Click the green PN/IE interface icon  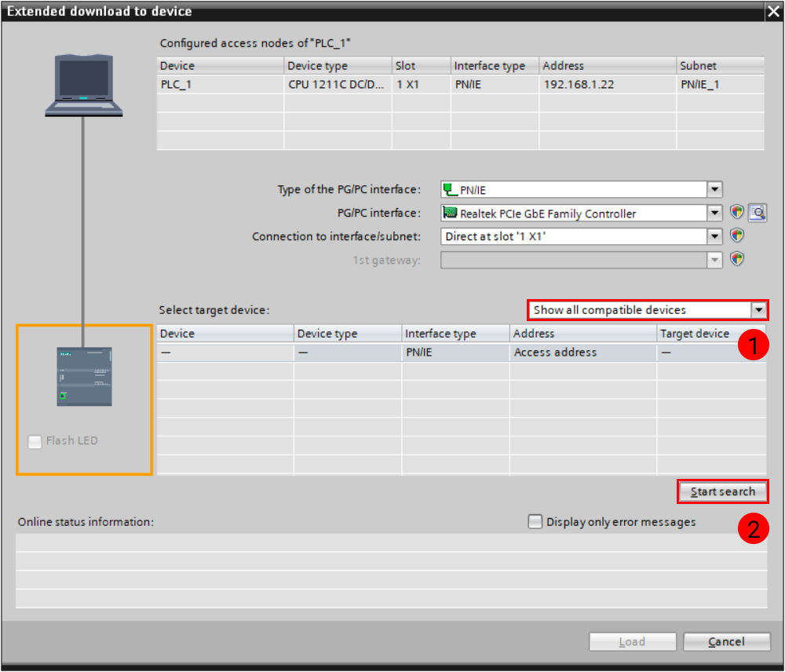point(450,189)
